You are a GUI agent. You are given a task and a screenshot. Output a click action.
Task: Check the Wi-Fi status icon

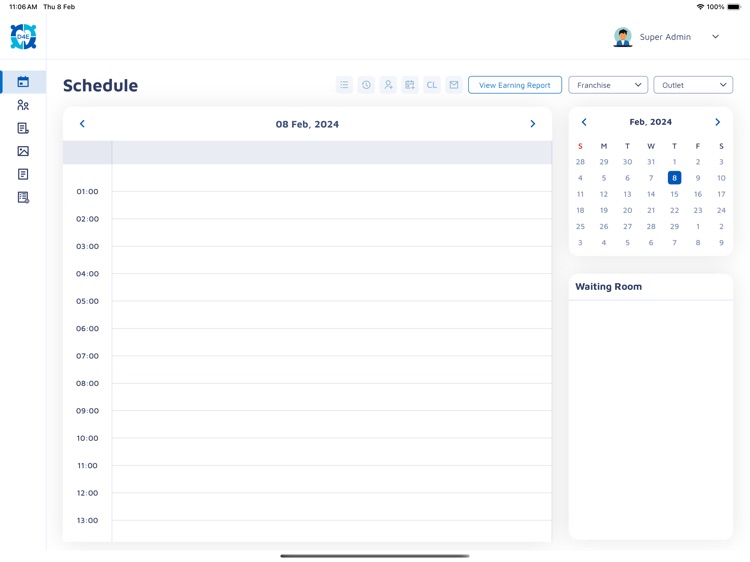(700, 7)
